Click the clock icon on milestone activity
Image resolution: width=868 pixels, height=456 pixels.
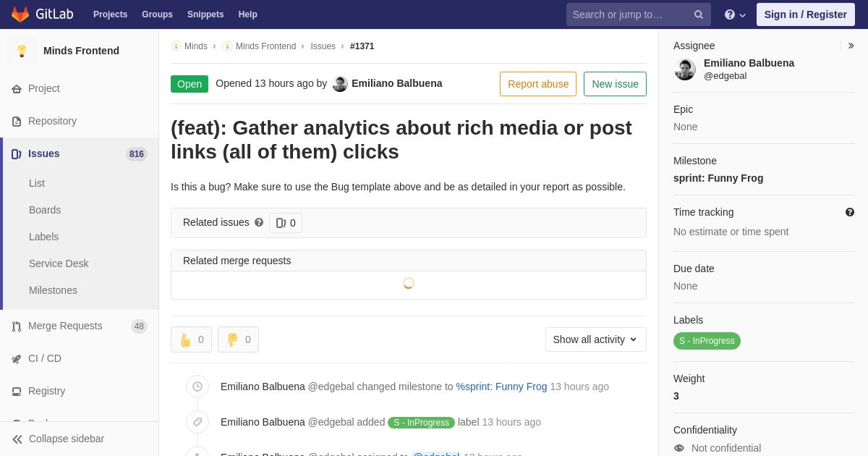[197, 387]
